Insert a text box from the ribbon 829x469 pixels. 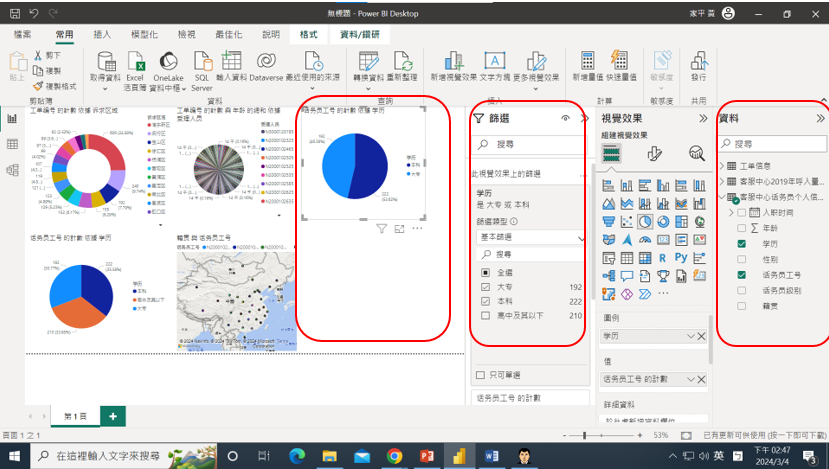[x=494, y=61]
